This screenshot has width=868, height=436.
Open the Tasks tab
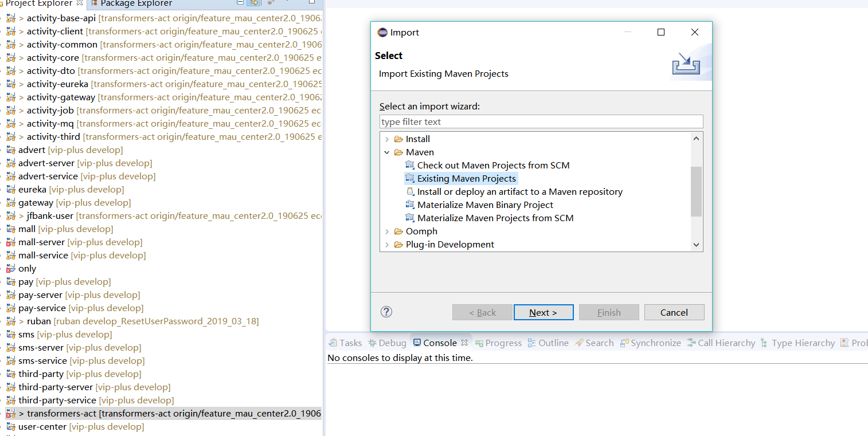click(345, 343)
